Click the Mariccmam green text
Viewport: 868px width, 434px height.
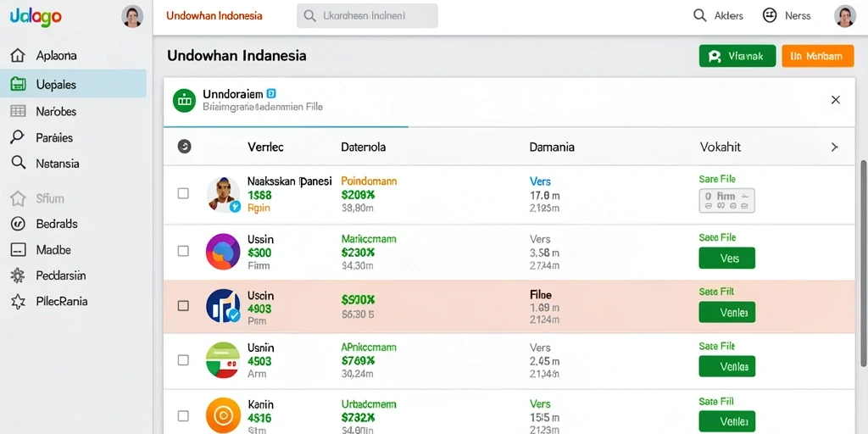[369, 239]
